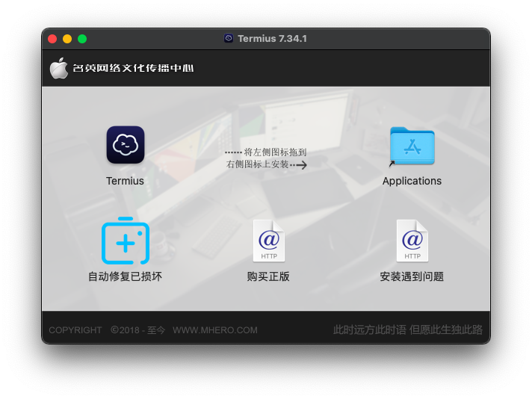Open the 购买正版 HTTP link file
The width and height of the screenshot is (532, 399).
[268, 241]
